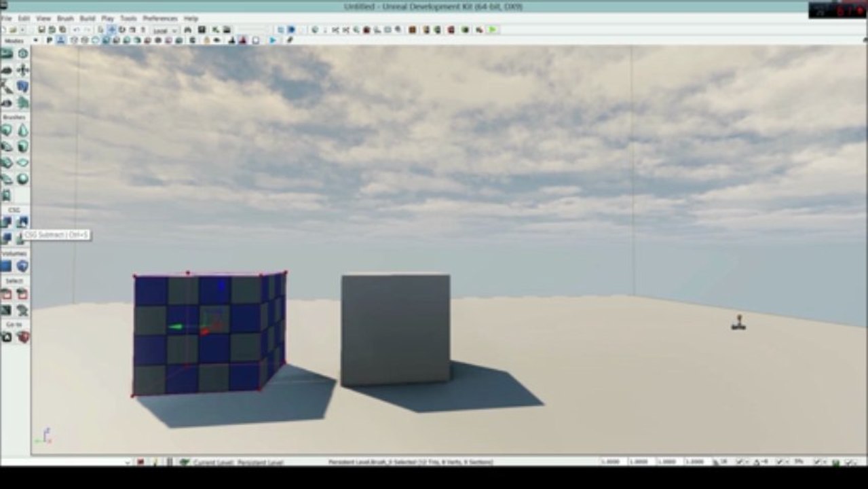Click the Redo arrow icon
This screenshot has width=868, height=489.
tap(86, 30)
